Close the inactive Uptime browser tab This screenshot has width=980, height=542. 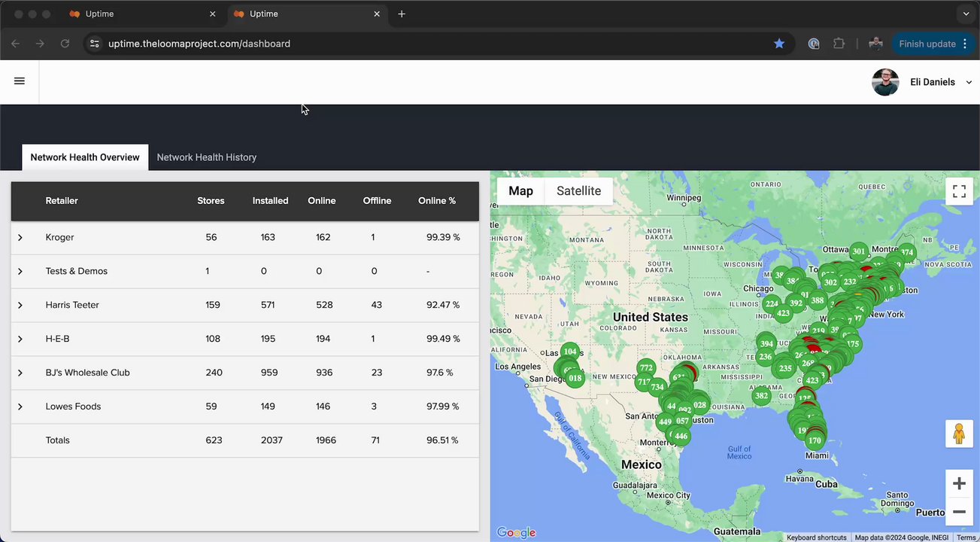click(213, 14)
